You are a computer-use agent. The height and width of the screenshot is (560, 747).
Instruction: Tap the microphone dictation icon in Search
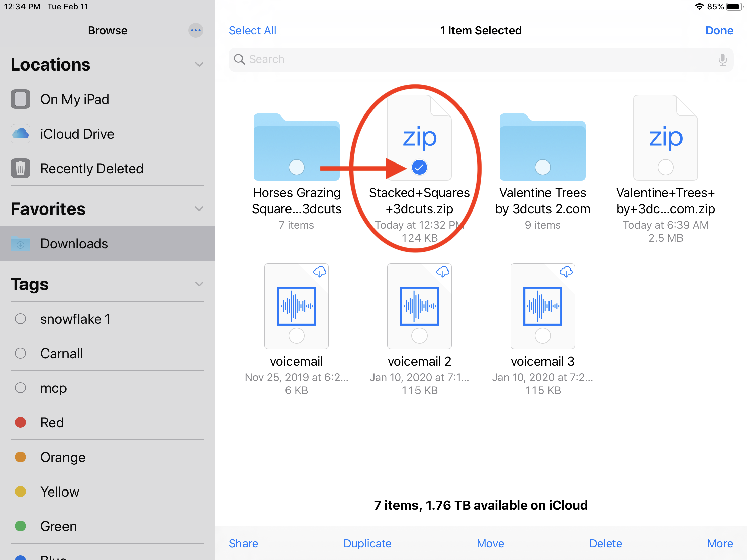(722, 59)
